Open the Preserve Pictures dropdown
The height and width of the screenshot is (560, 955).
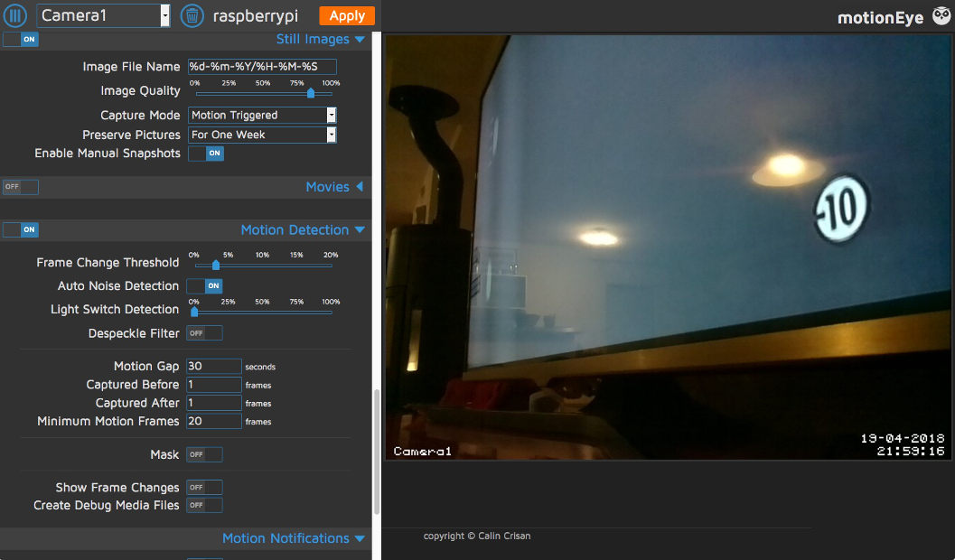331,134
